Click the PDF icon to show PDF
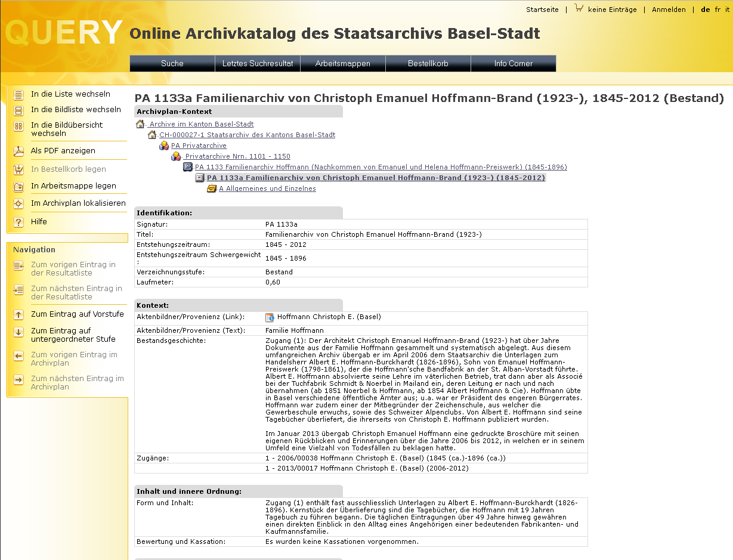 pos(18,151)
